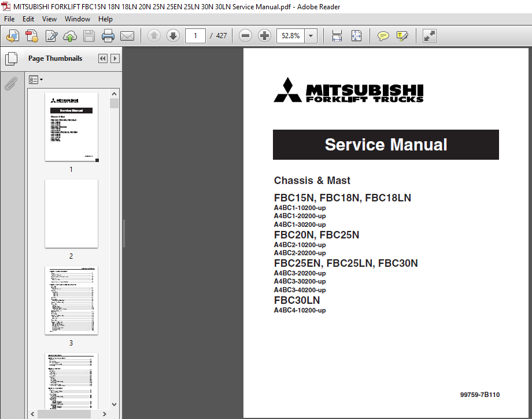Click the thumbnail vertical scrollbar down arrow

click(x=114, y=405)
